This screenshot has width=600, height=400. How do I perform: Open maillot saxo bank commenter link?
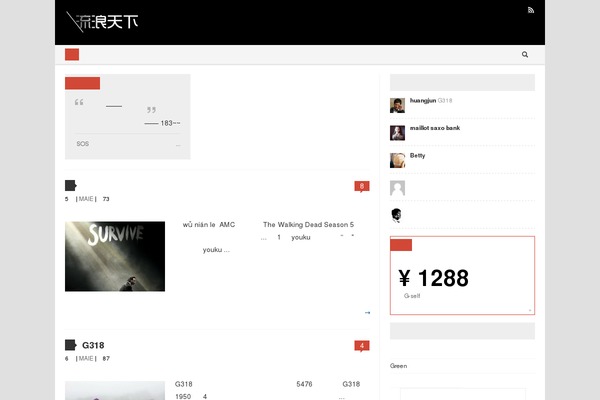coord(435,128)
